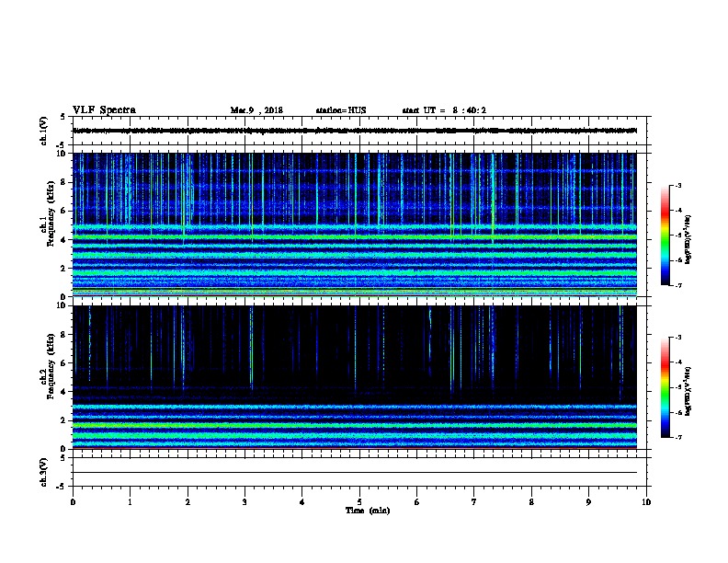
Task: Click inside the ch.2 spectrogram panel
Action: 355,377
